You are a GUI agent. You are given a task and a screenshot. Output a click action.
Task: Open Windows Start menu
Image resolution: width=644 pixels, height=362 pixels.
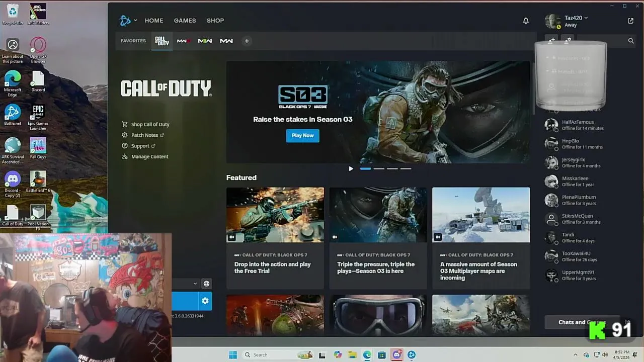pyautogui.click(x=233, y=355)
